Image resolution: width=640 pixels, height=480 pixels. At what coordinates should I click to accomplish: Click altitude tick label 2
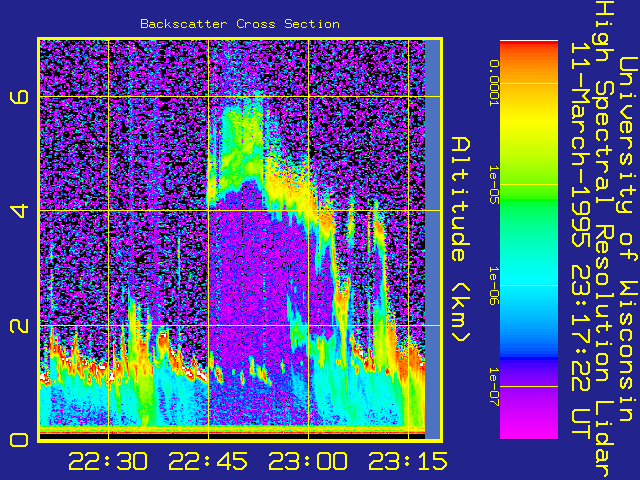point(20,325)
